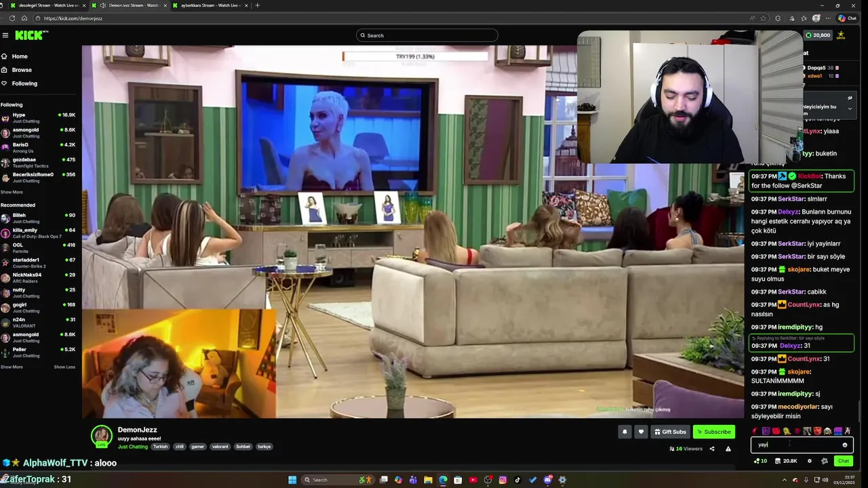Show hidden system tray icons
The width and height of the screenshot is (868, 488).
coord(785,480)
